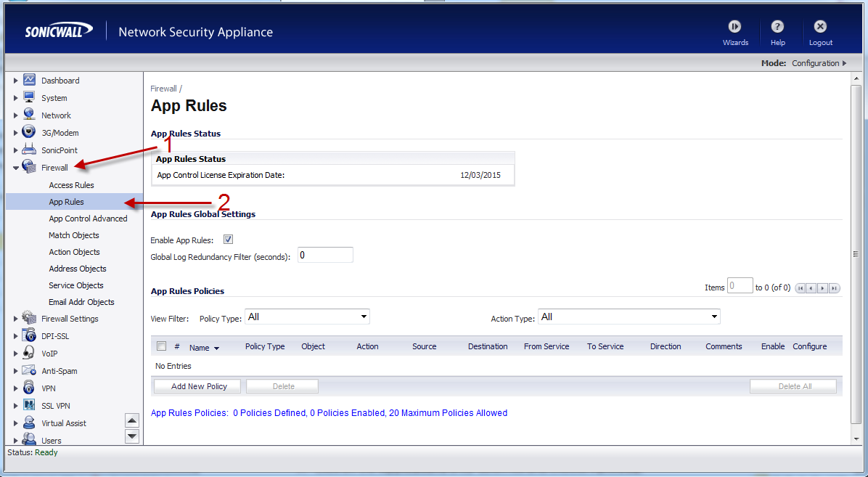Image resolution: width=868 pixels, height=477 pixels.
Task: Click the Users icon in sidebar
Action: tap(29, 440)
